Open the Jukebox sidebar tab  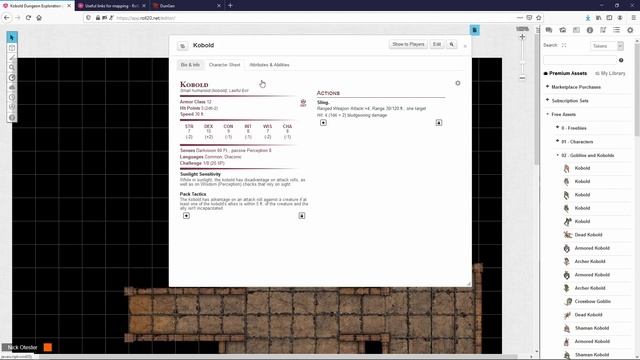point(603,30)
